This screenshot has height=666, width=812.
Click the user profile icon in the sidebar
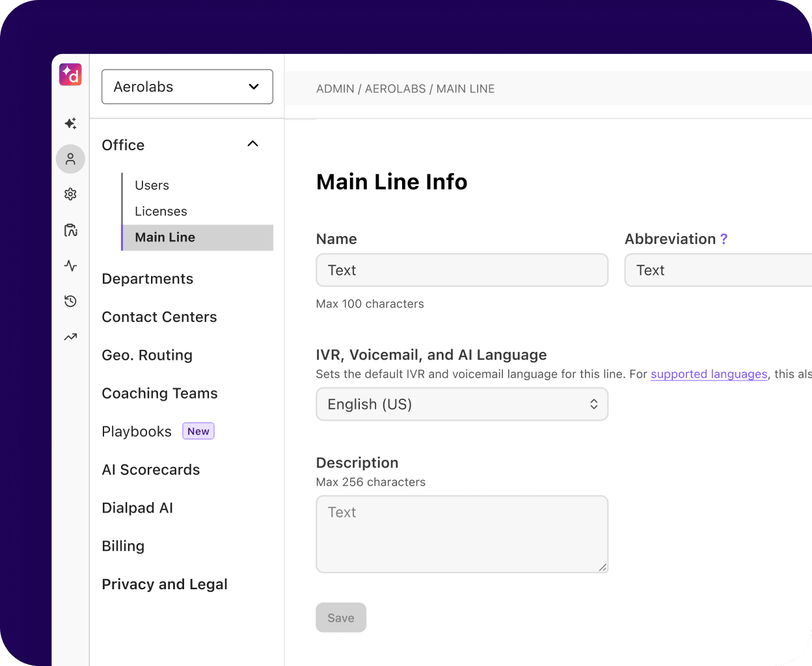70,159
